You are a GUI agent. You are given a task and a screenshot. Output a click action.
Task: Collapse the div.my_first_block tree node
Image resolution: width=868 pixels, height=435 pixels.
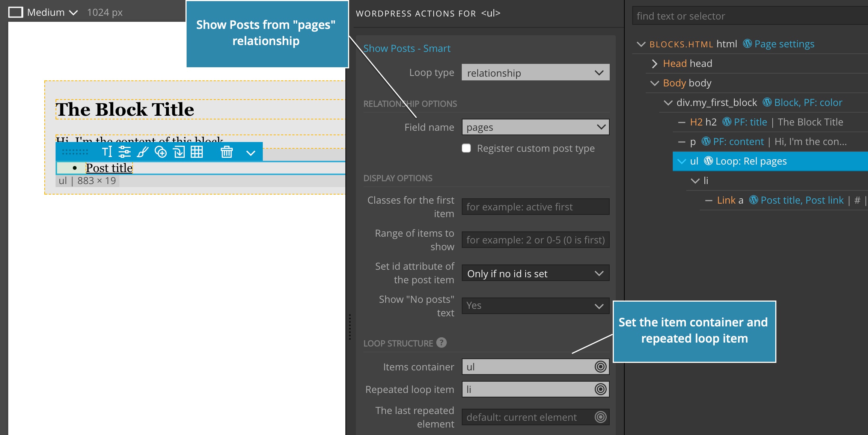coord(668,103)
